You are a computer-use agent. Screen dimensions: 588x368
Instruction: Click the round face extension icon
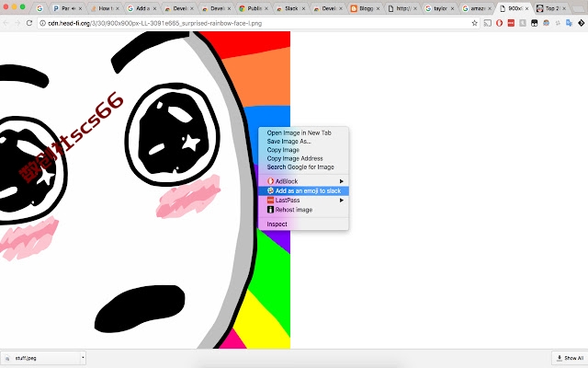coord(546,23)
